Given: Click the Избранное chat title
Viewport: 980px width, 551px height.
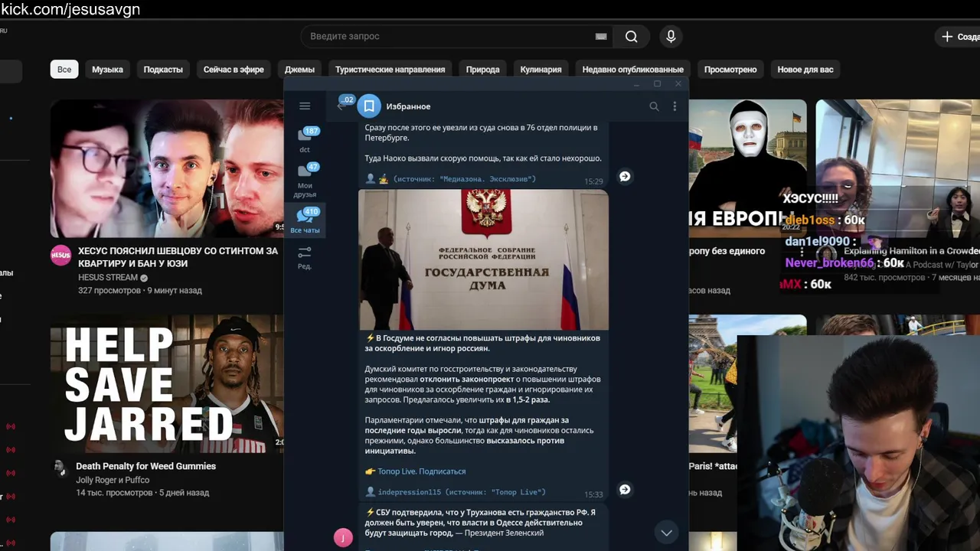Looking at the screenshot, I should pyautogui.click(x=408, y=106).
